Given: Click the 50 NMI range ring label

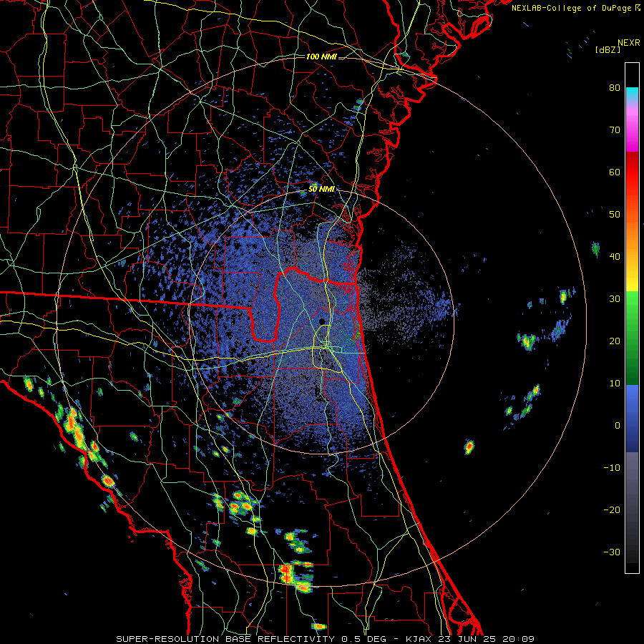Looking at the screenshot, I should click(x=321, y=190).
